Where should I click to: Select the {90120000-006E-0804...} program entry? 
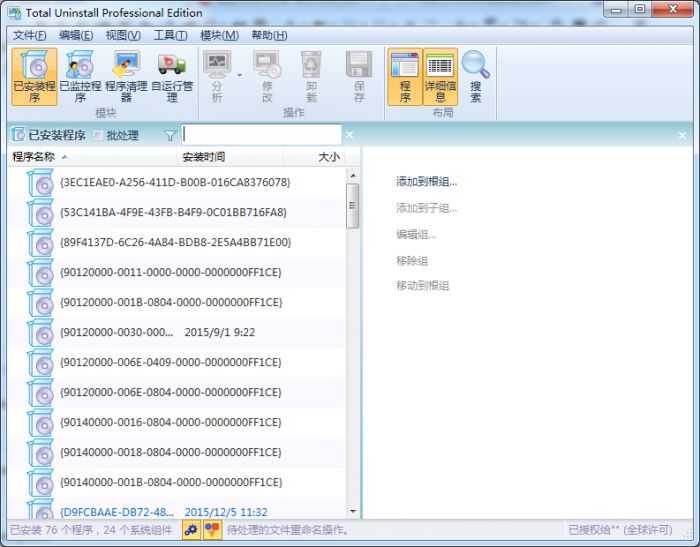tap(177, 392)
